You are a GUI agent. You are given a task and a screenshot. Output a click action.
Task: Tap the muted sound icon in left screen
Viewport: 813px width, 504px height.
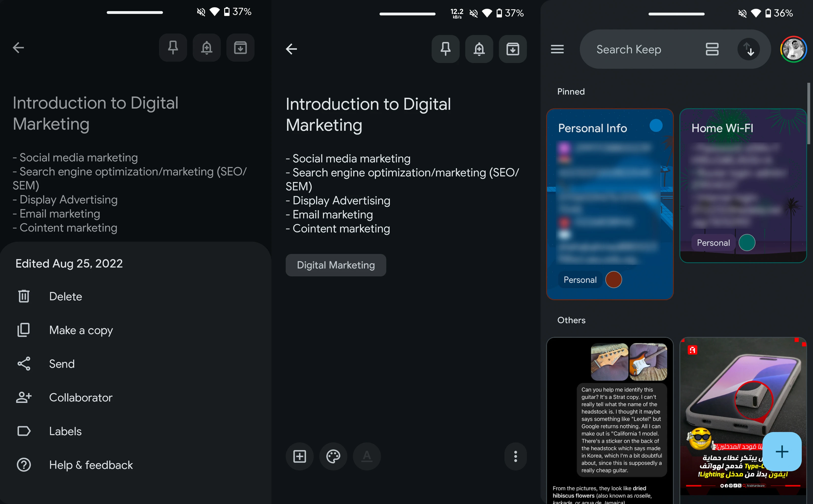(x=201, y=12)
